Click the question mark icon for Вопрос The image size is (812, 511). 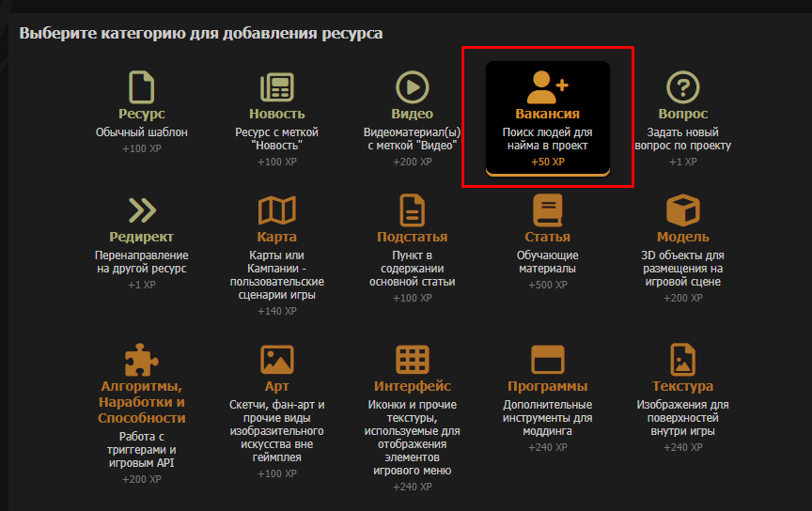682,87
